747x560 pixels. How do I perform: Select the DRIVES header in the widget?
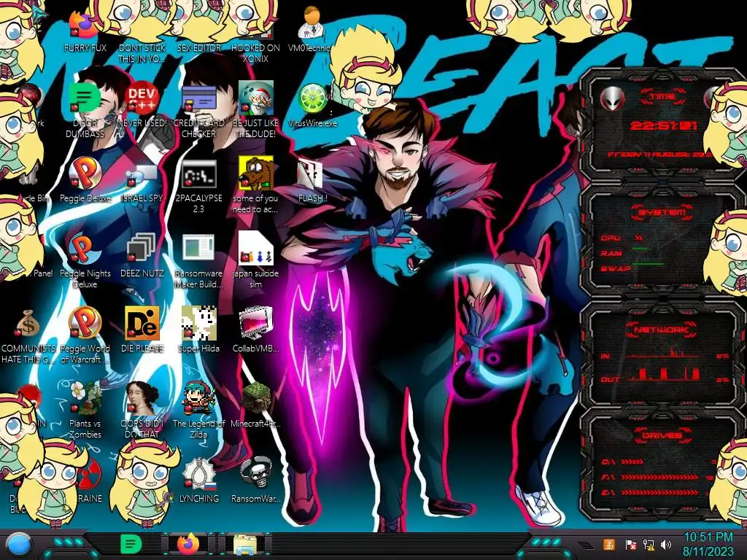tap(661, 435)
